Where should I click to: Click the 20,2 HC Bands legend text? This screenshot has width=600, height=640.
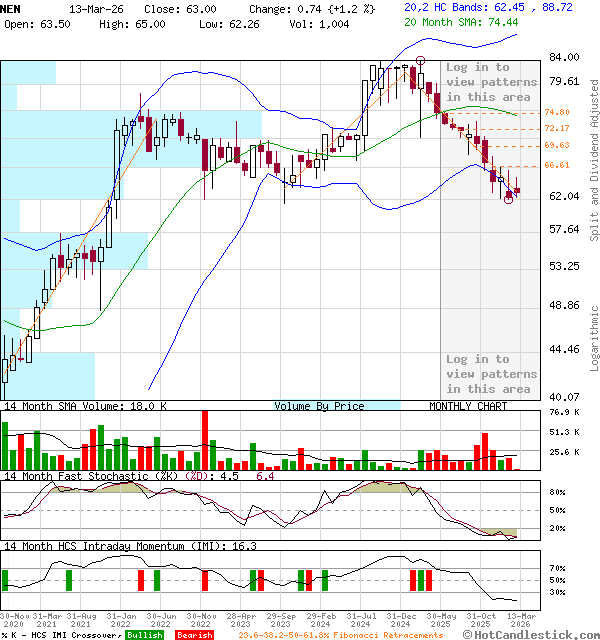click(x=443, y=7)
